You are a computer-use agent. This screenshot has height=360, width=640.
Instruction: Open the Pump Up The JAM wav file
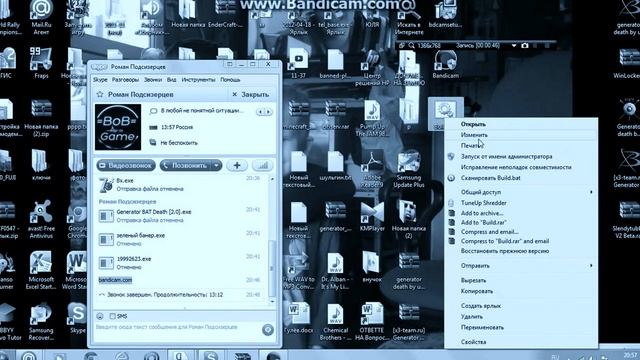tap(372, 118)
